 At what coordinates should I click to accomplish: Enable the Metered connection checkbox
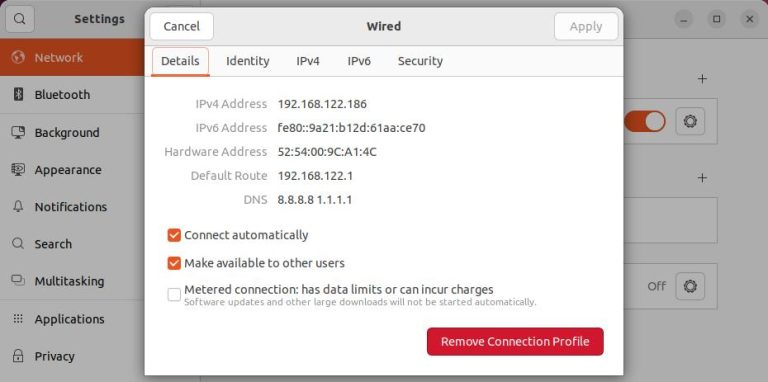point(174,294)
